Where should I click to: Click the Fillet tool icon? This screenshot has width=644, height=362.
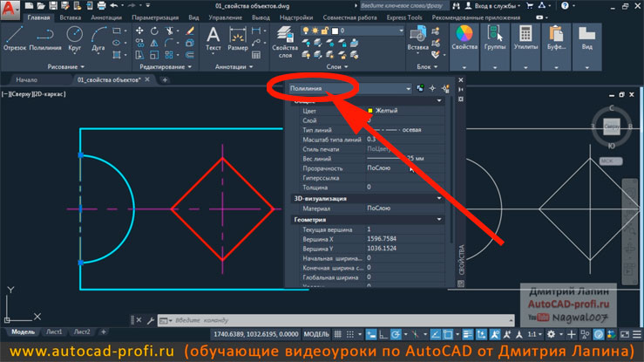click(x=169, y=43)
